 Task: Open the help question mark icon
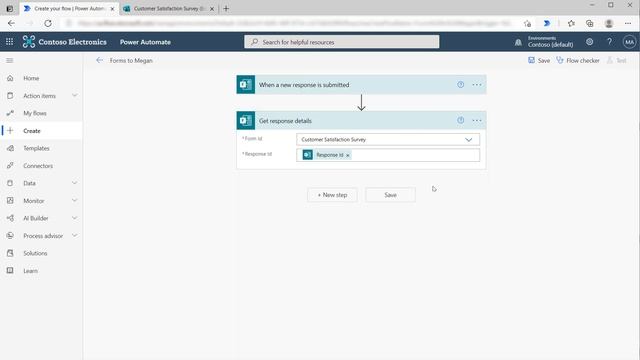tap(609, 42)
